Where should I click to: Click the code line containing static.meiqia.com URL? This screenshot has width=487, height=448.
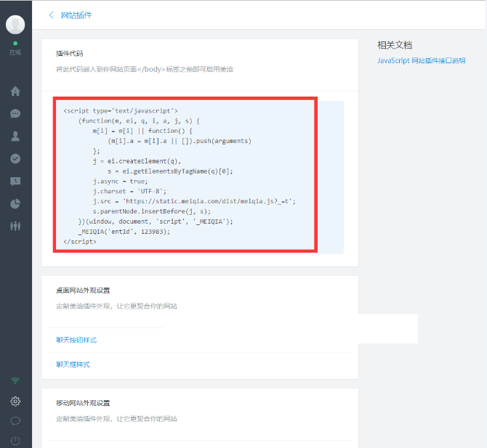pos(194,201)
